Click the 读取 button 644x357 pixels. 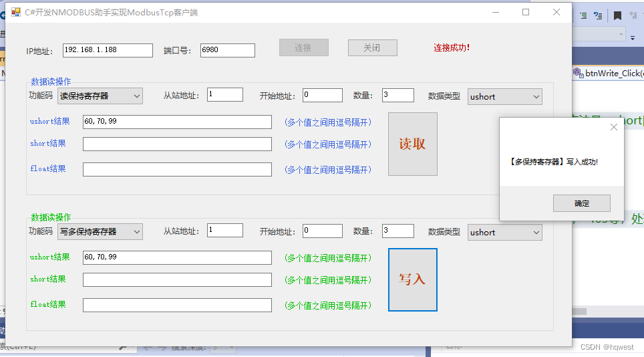(413, 144)
